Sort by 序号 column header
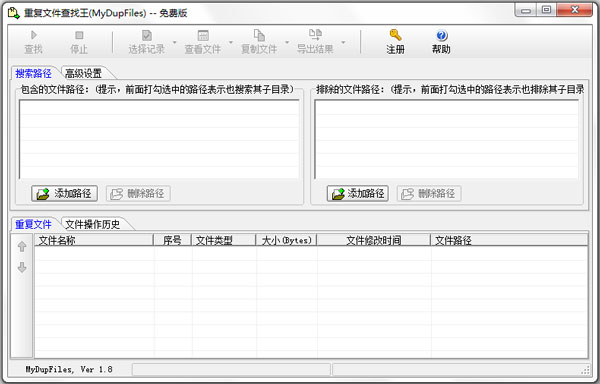This screenshot has width=600, height=384. pos(172,240)
